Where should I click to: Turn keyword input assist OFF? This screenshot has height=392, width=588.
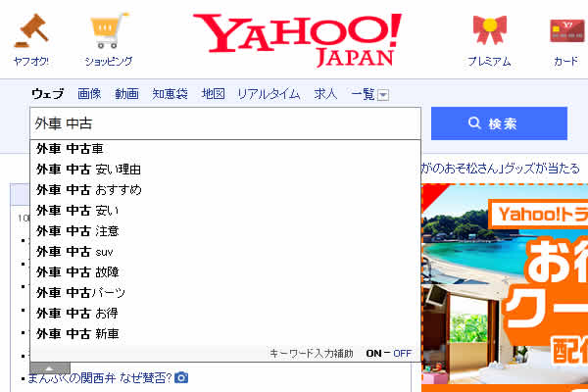coord(402,353)
